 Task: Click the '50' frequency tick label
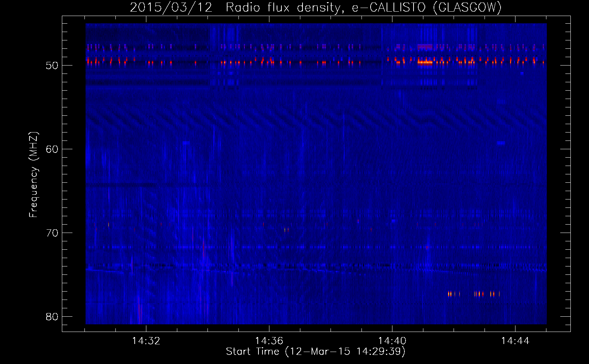52,66
